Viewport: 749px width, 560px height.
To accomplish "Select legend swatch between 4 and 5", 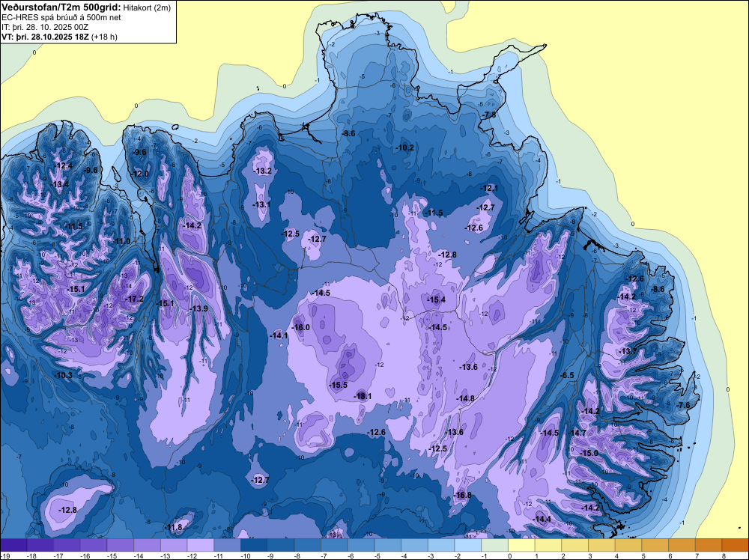I will (628, 544).
